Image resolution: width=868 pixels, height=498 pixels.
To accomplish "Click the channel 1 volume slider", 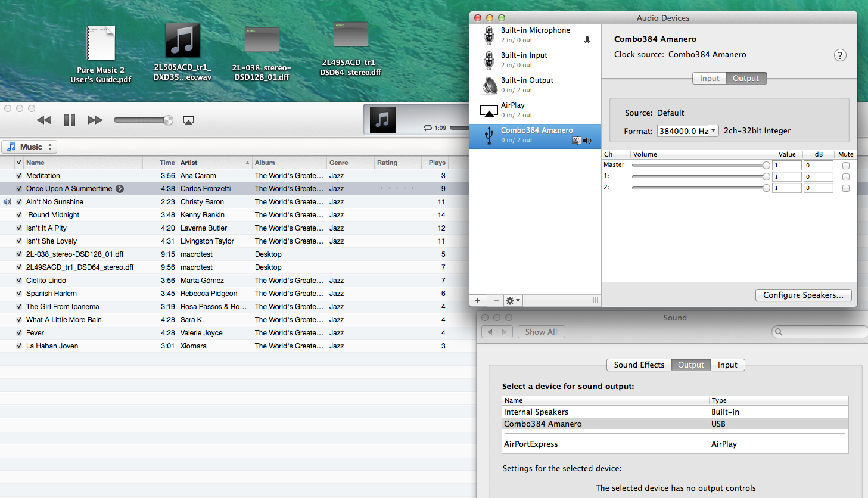I will pyautogui.click(x=701, y=176).
